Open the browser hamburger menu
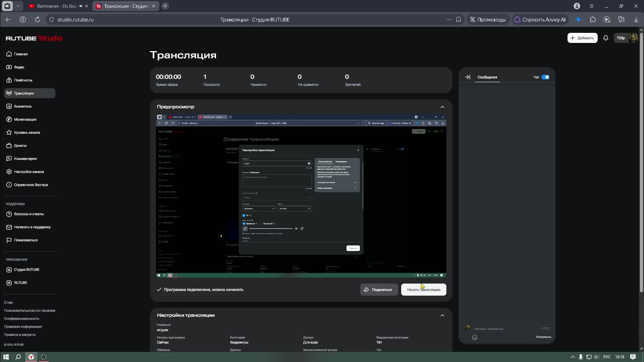The height and width of the screenshot is (362, 644). tap(592, 6)
